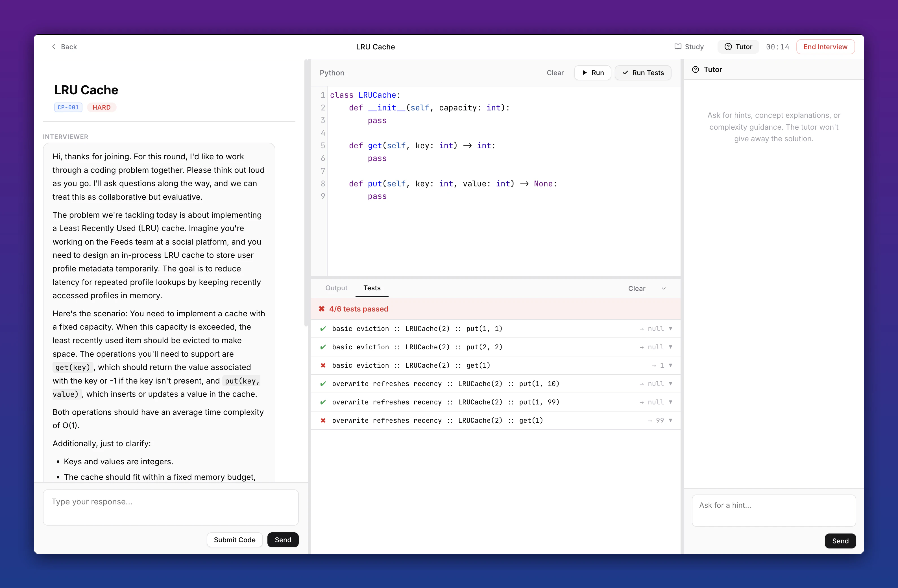
Task: Click the Back arrow icon
Action: [54, 46]
